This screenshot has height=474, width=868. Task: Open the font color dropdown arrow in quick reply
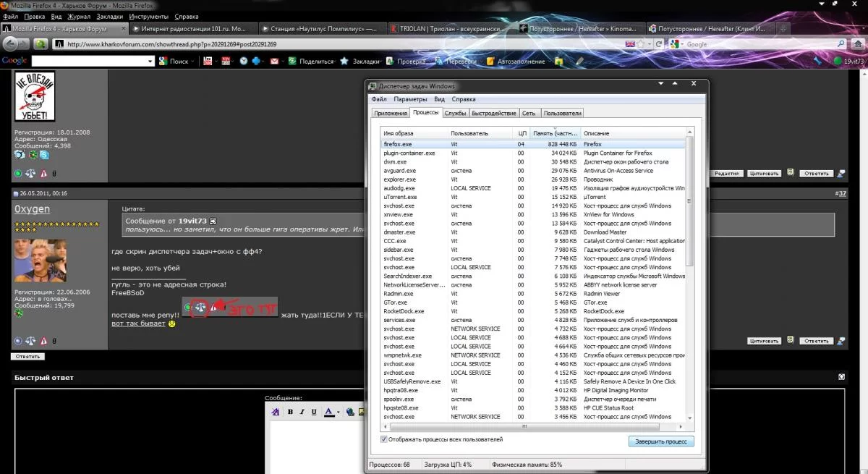[339, 412]
